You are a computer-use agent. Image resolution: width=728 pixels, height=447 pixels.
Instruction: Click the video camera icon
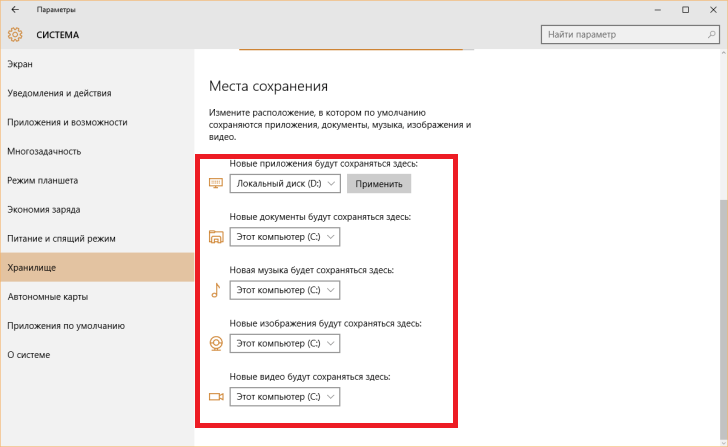click(x=216, y=397)
